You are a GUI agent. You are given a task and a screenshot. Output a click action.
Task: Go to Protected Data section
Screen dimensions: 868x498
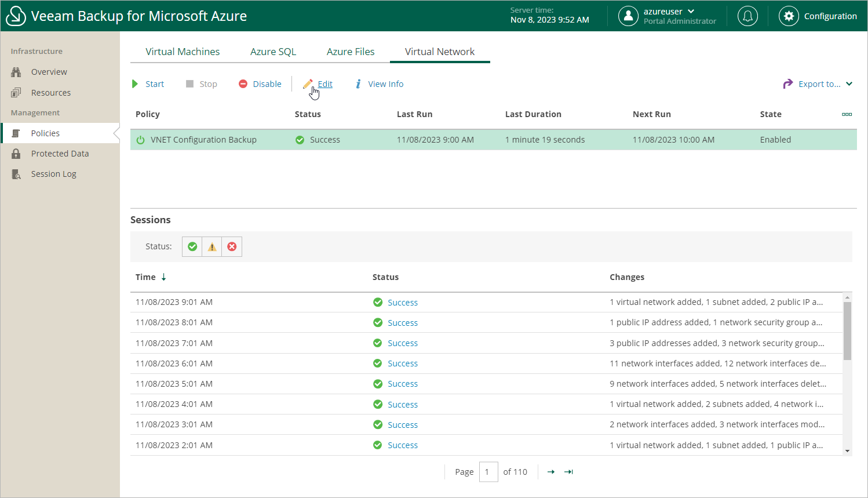[60, 154]
